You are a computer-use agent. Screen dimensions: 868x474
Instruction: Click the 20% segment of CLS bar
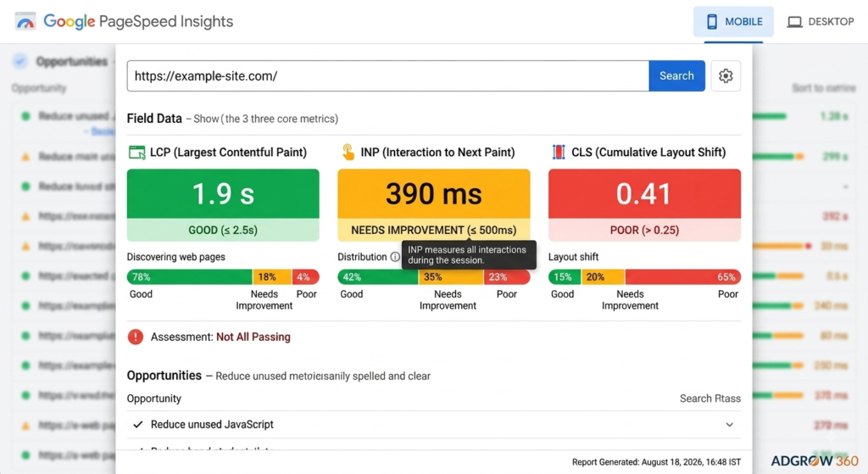[603, 277]
